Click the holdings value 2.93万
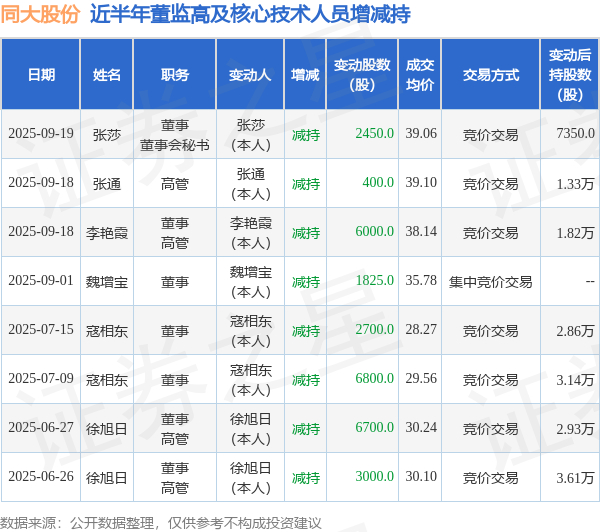The width and height of the screenshot is (600, 532). (x=576, y=429)
